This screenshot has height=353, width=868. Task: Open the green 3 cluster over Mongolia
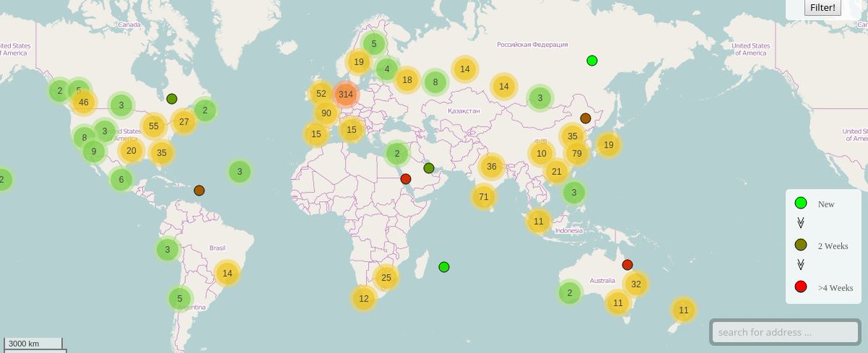coord(540,98)
